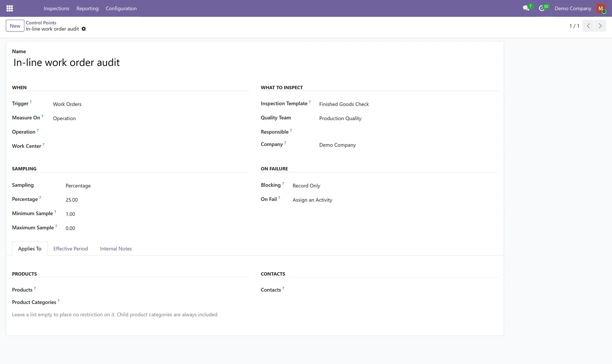Image resolution: width=612 pixels, height=364 pixels.
Task: Open the Trigger dropdown showing Work Orders
Action: (150, 104)
